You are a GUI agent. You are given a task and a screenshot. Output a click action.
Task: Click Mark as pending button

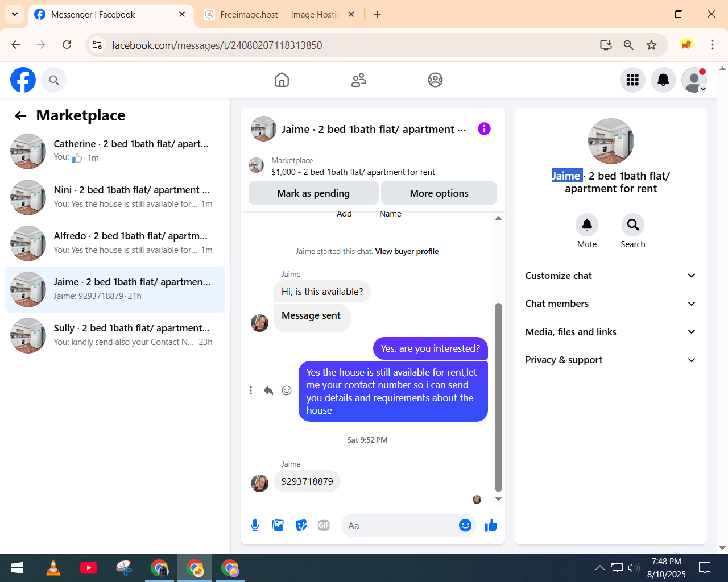click(313, 193)
